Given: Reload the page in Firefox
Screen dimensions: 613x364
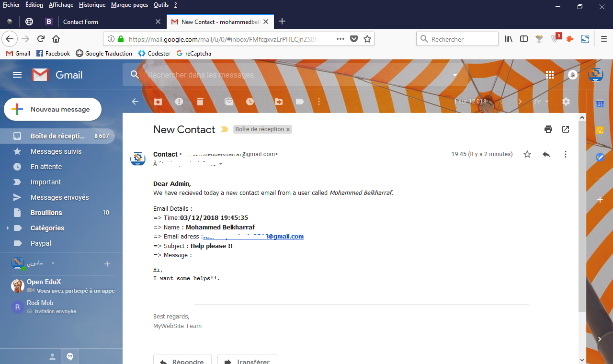Looking at the screenshot, I should click(41, 39).
